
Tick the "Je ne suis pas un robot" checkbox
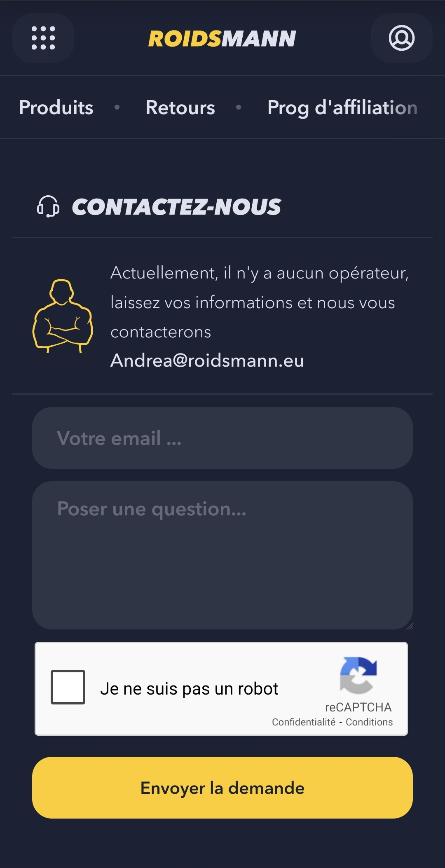tap(68, 687)
